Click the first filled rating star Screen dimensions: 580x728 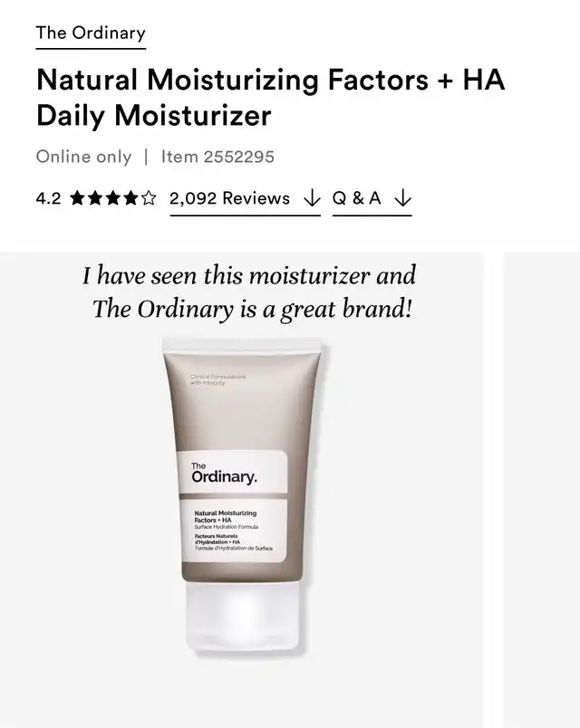click(x=78, y=198)
